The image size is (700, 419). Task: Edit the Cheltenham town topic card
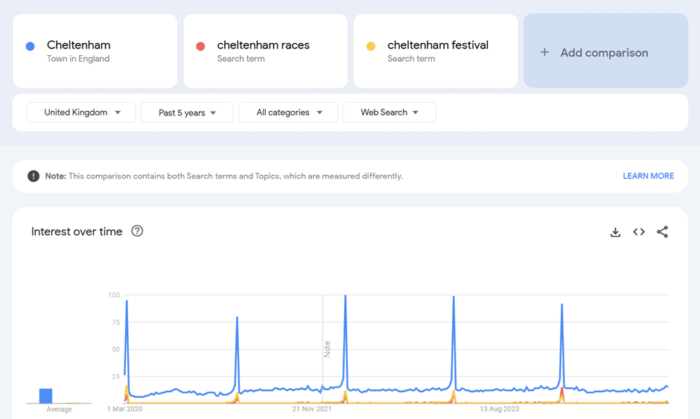pos(95,51)
